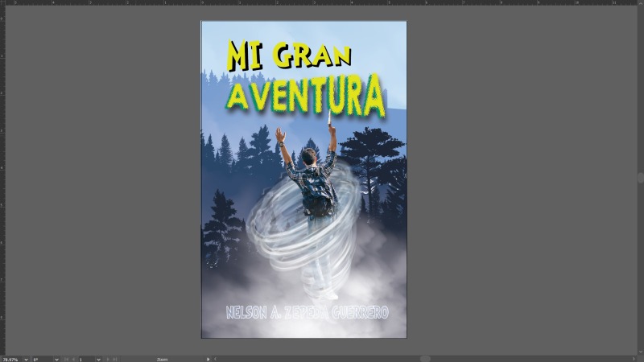Screen dimensions: 644x362
Task: Click the zoom percentage field showing 78.97%
Action: tap(11, 359)
